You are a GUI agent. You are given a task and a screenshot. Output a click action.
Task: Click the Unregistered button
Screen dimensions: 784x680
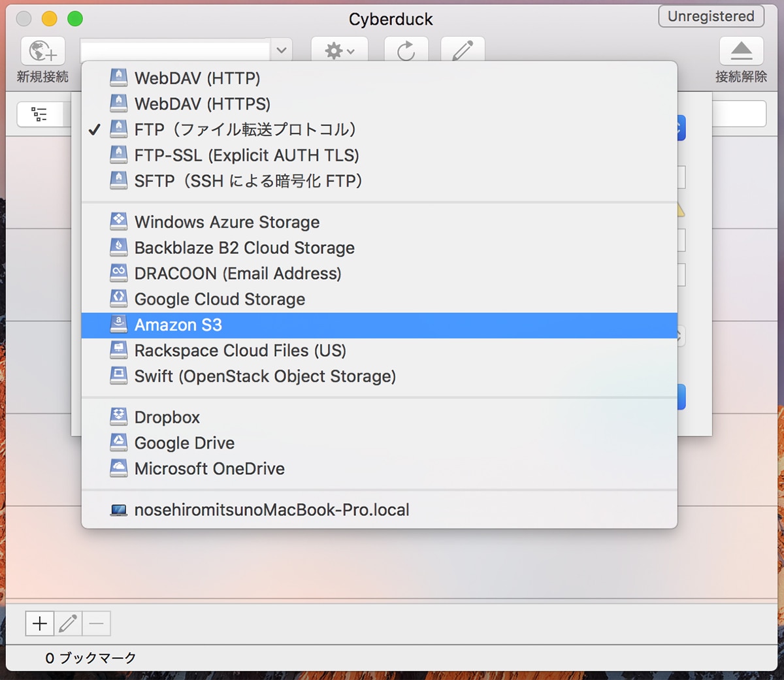point(711,16)
